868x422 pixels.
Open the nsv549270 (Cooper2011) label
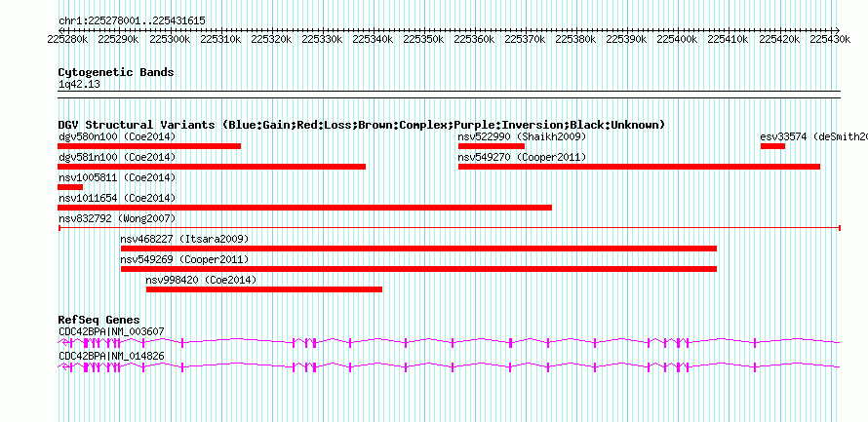(522, 157)
